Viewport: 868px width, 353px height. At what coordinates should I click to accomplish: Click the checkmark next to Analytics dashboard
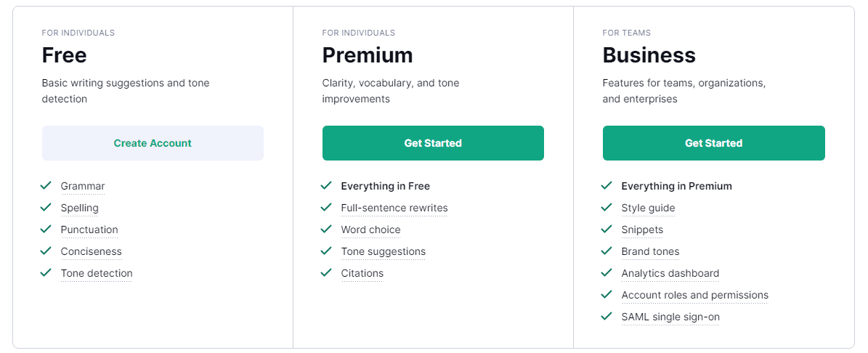607,273
